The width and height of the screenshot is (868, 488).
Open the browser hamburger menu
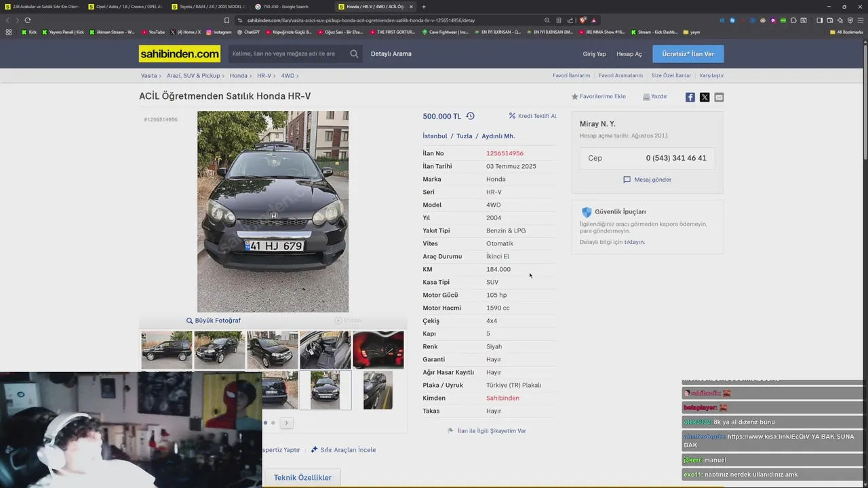[x=859, y=20]
